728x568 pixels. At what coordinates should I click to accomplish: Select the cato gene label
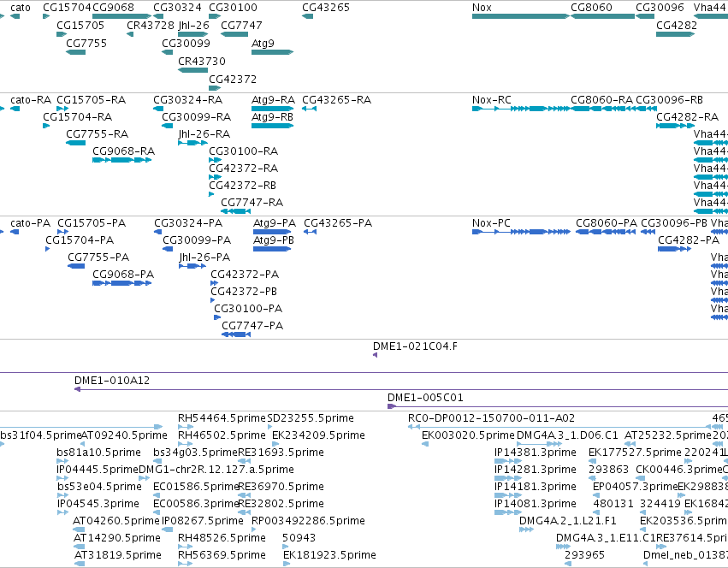tap(21, 8)
